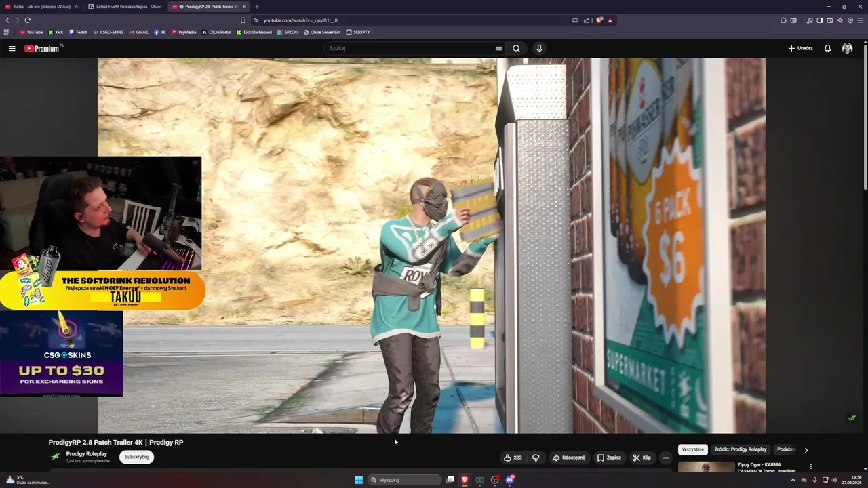Open the media playlist music-note icon
The width and height of the screenshot is (868, 488).
[810, 20]
